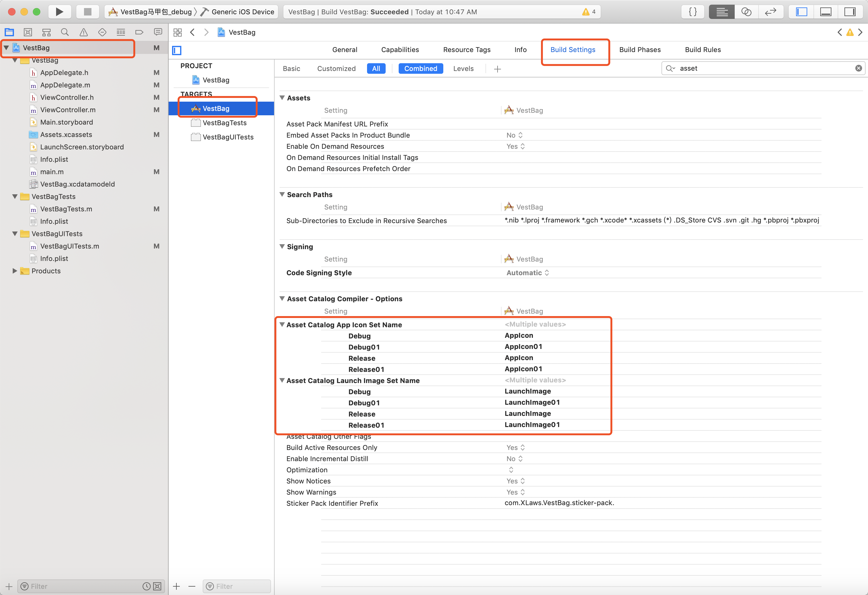This screenshot has height=595, width=868.
Task: Select the Levels view button
Action: 463,69
